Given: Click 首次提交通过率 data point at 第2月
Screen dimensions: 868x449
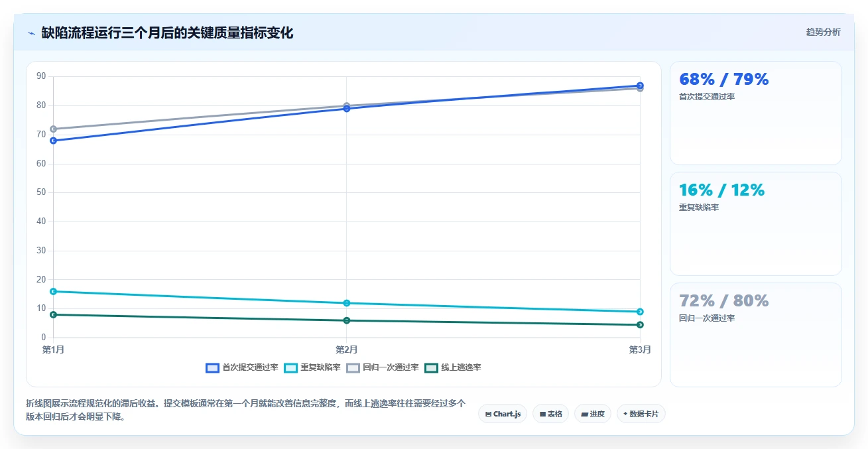Looking at the screenshot, I should click(x=347, y=108).
